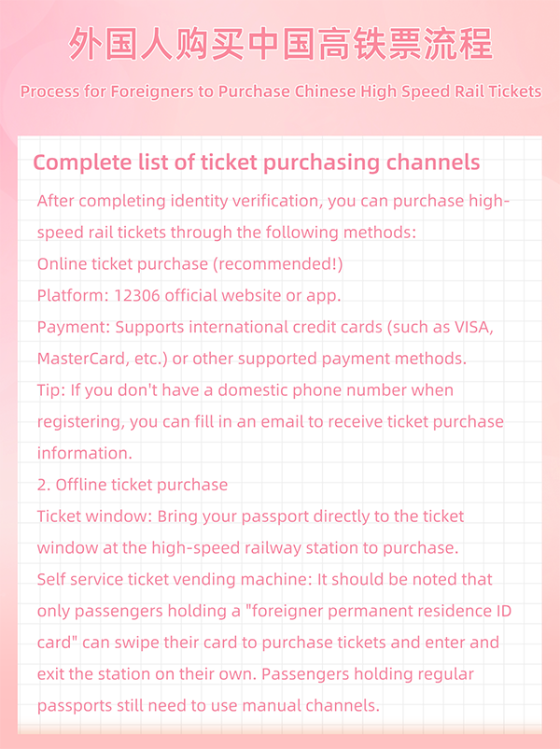Click the line "exit the station on their own"
560x749 pixels.
(256, 673)
